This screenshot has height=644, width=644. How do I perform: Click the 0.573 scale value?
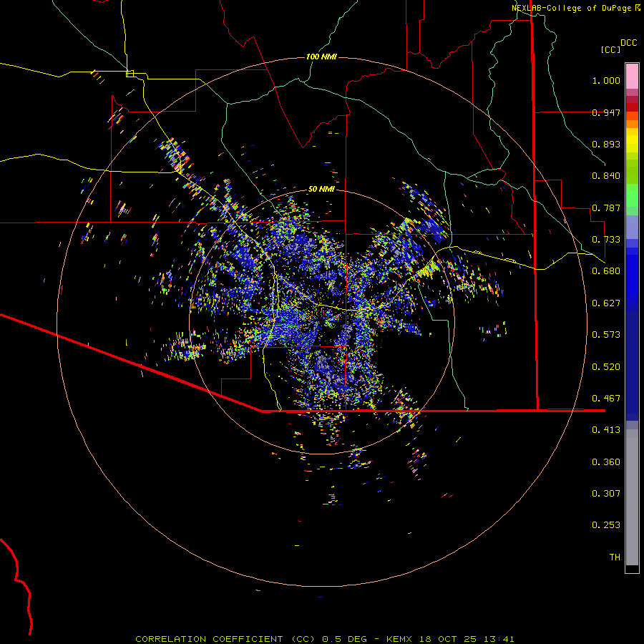tap(606, 335)
